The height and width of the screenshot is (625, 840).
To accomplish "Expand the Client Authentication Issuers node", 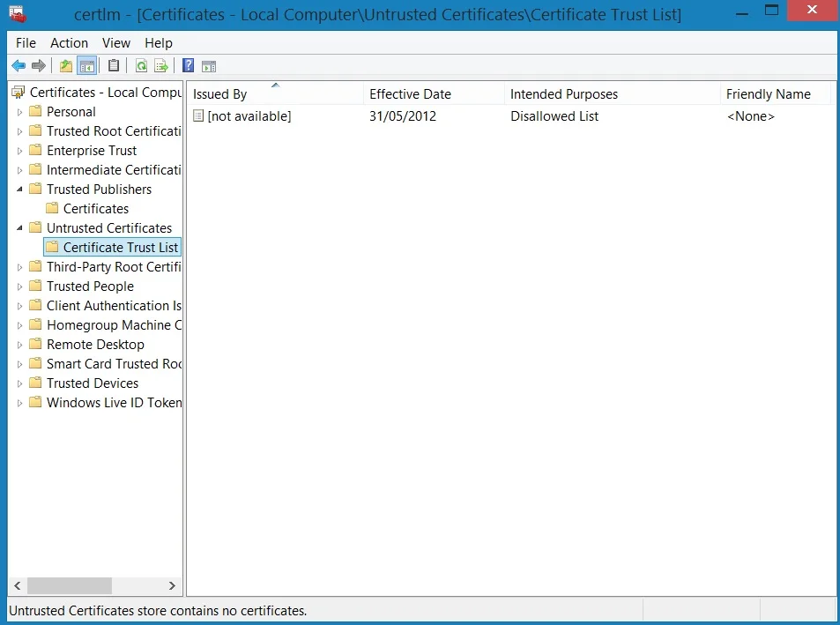I will (19, 306).
